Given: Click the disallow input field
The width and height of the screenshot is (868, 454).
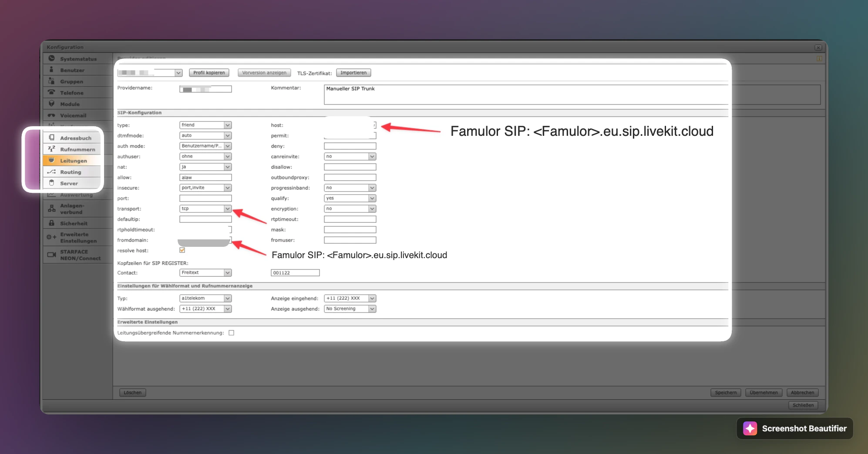Looking at the screenshot, I should pos(350,167).
